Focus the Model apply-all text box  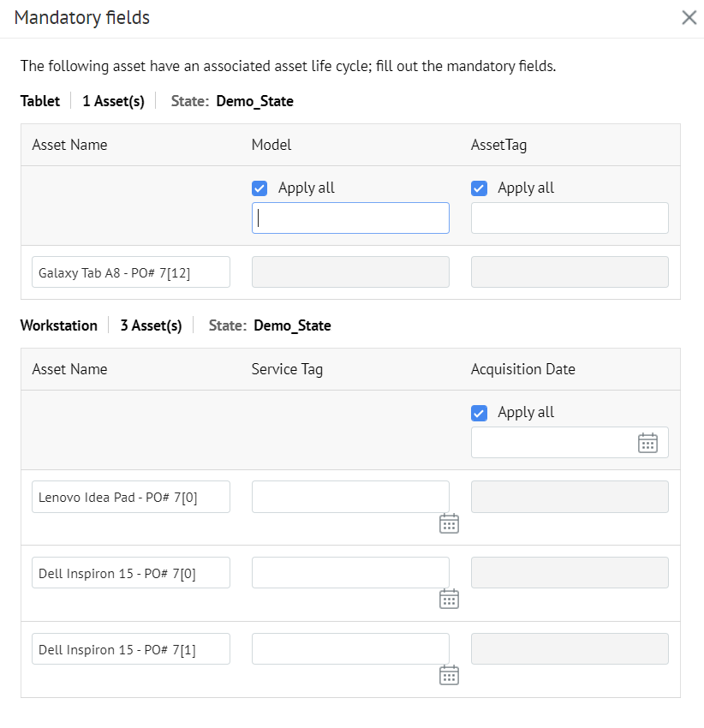pos(350,218)
